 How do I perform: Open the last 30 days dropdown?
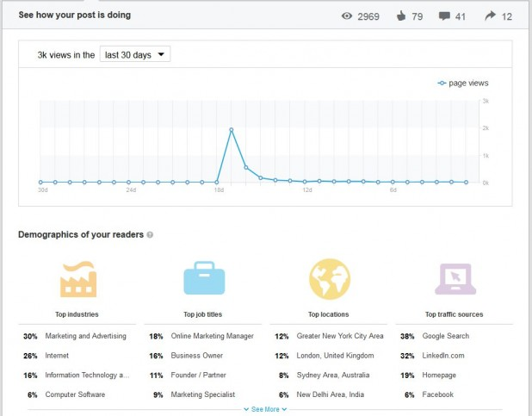point(136,54)
